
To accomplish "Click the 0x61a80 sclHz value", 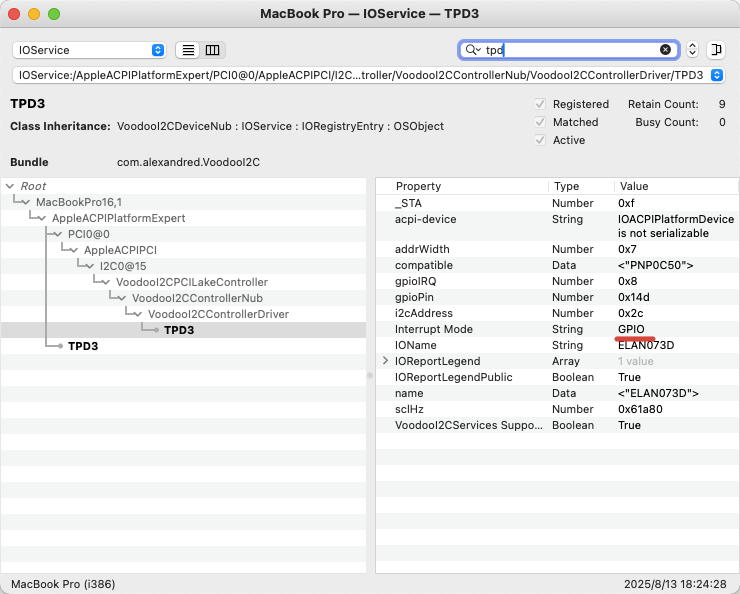I will click(640, 410).
